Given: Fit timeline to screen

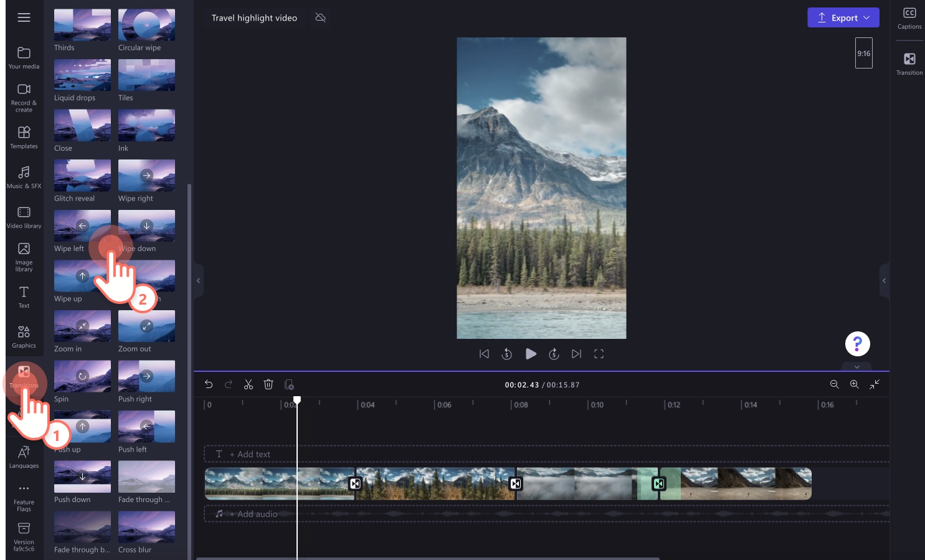Looking at the screenshot, I should [x=875, y=384].
